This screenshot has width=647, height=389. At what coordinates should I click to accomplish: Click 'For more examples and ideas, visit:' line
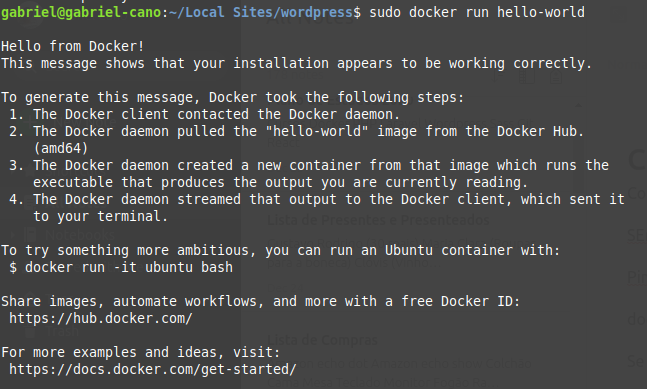point(141,352)
